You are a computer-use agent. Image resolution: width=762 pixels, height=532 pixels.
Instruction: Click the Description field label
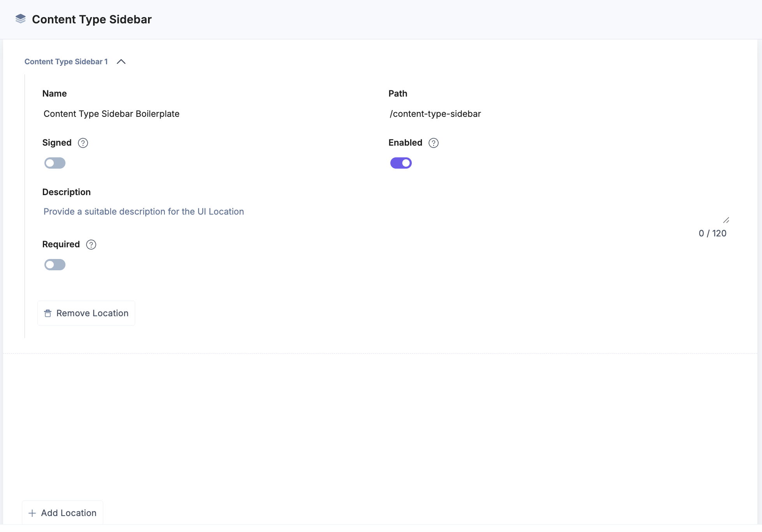(67, 192)
